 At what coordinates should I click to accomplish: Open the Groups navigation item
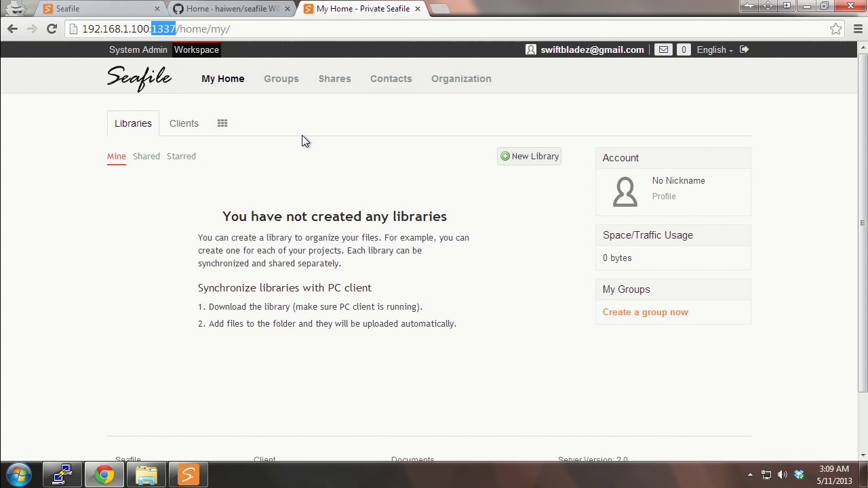point(281,79)
